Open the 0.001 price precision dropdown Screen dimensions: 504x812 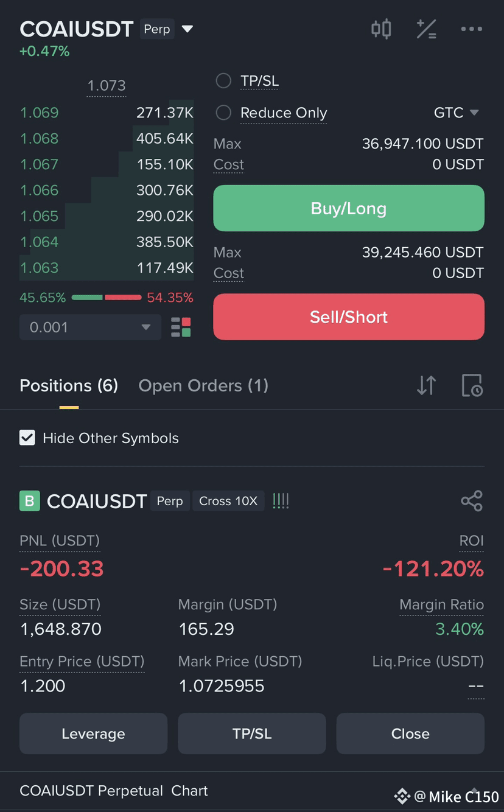coord(90,327)
